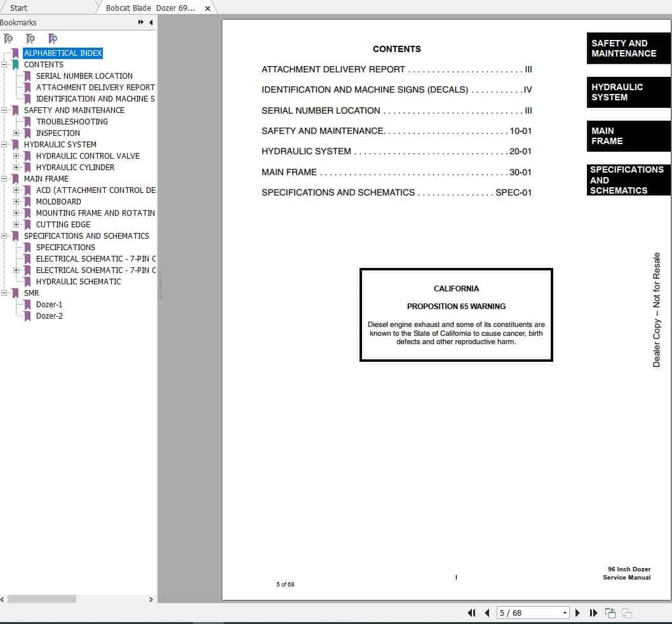The height and width of the screenshot is (624, 672).
Task: Open the Dozer-1 bookmark
Action: [50, 305]
